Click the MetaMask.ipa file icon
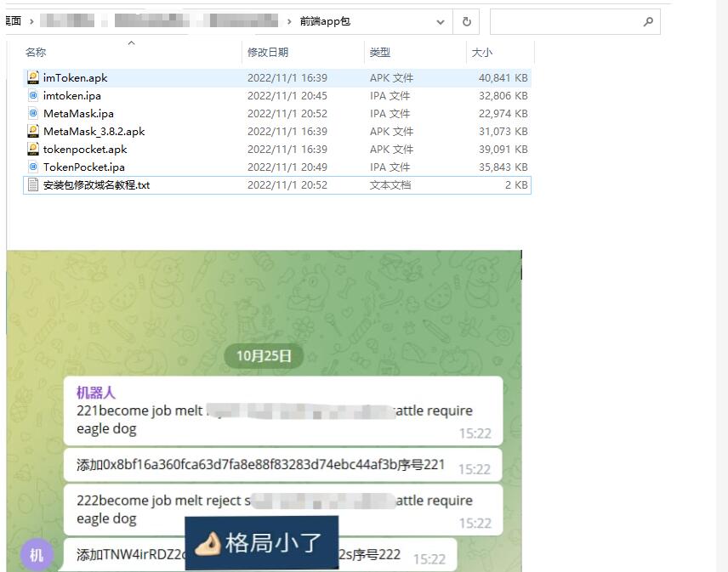This screenshot has width=728, height=572. (x=34, y=113)
